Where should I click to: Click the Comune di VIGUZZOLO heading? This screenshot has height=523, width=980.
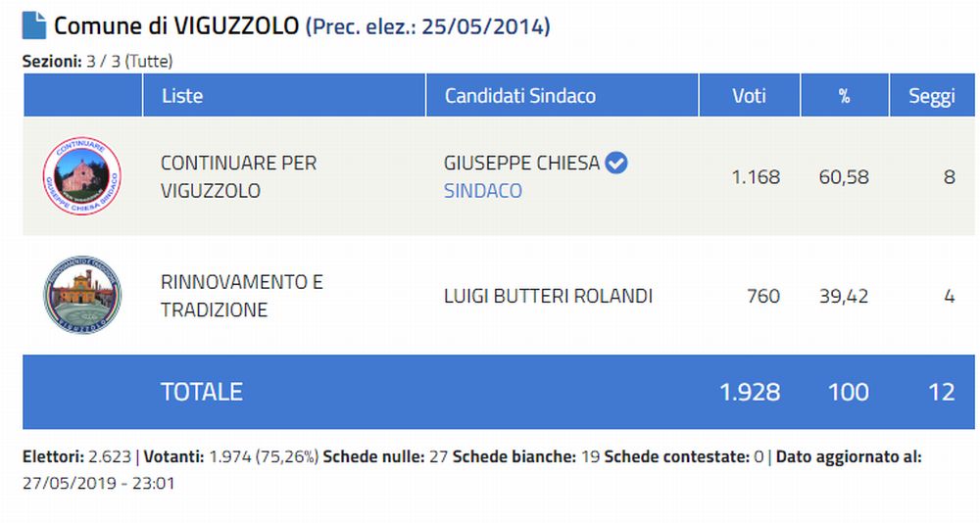[176, 26]
